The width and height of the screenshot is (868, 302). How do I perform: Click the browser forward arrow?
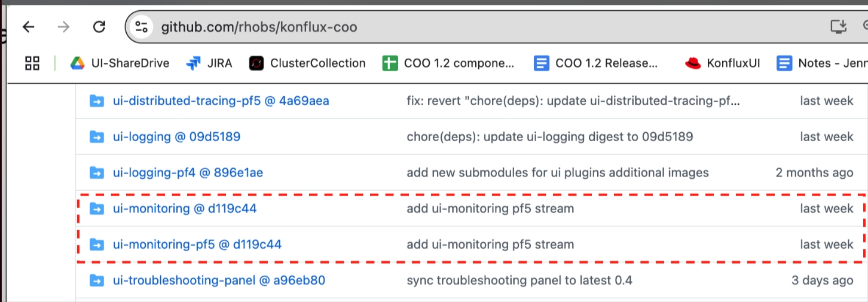click(63, 27)
